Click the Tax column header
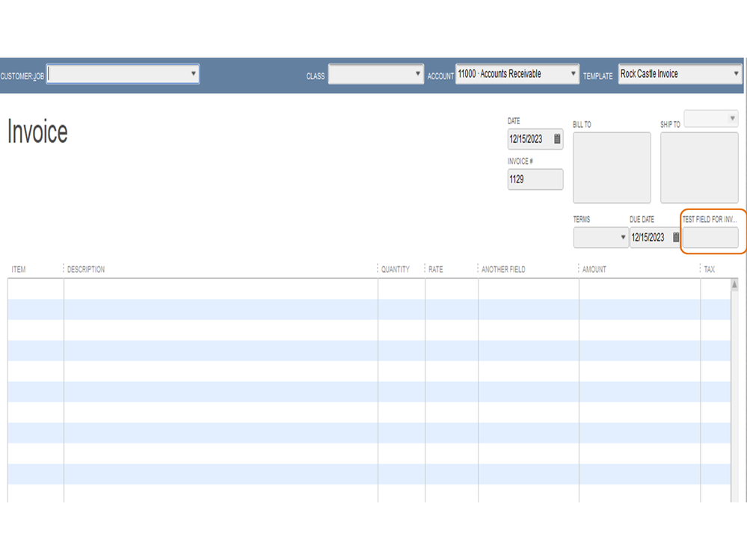The image size is (747, 560). (x=710, y=269)
